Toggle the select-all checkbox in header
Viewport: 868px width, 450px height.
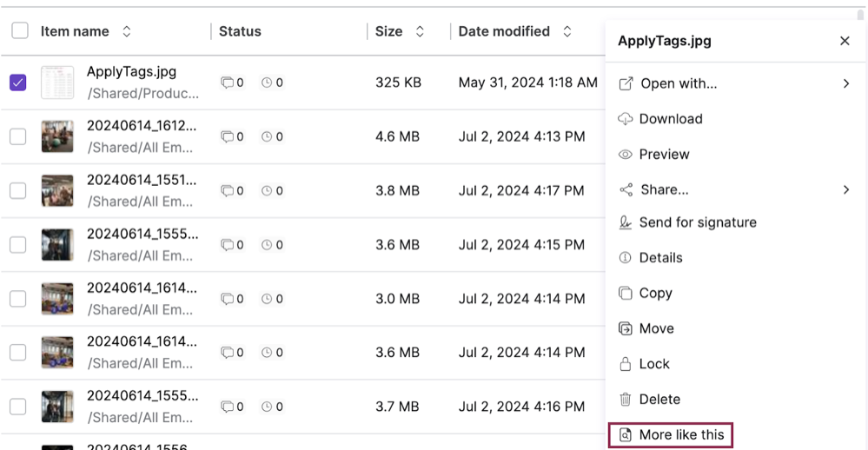(x=20, y=31)
